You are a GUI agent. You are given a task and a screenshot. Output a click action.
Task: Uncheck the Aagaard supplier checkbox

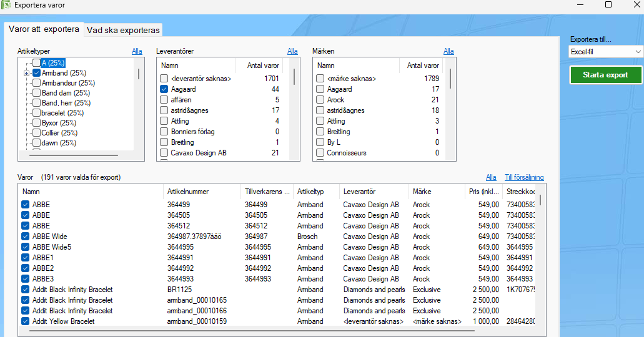click(164, 89)
